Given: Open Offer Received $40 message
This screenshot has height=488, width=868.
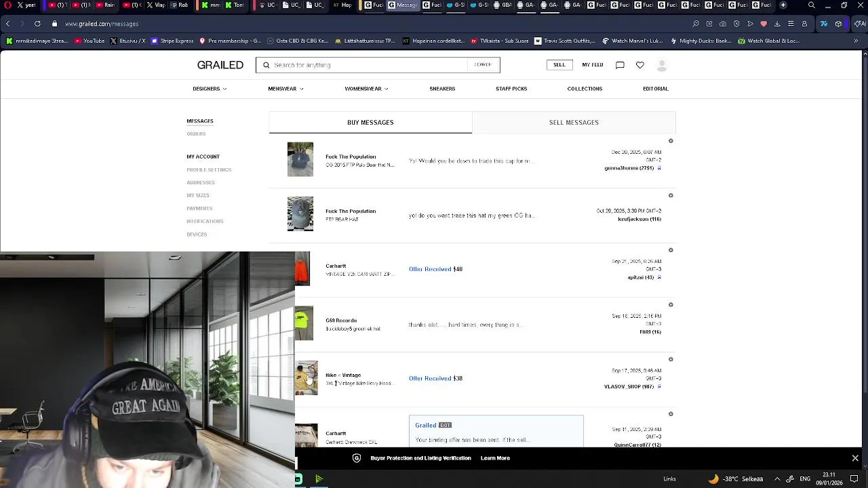Looking at the screenshot, I should 435,269.
